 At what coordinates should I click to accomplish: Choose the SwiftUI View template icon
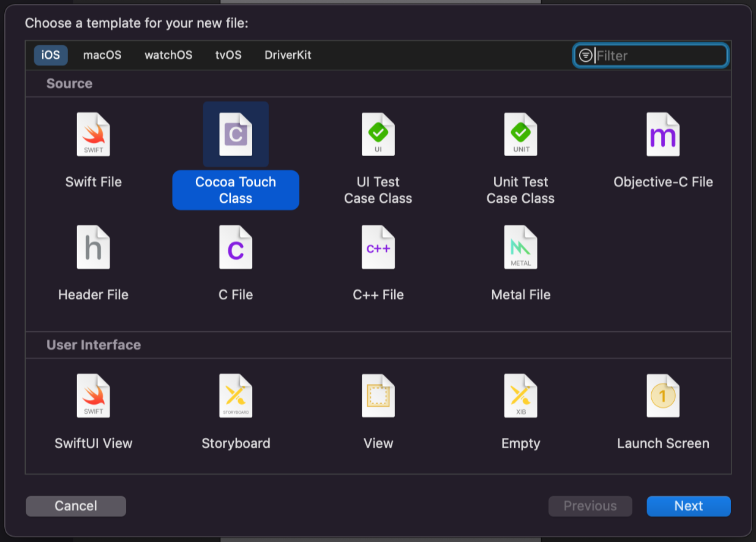click(93, 396)
